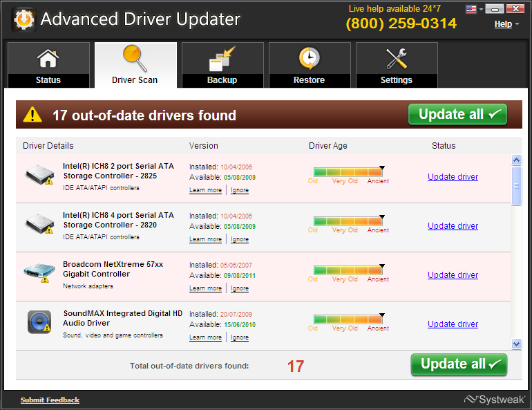Viewport: 532px width, 410px height.
Task: Ignore the ICH8 4 port controller update
Action: (x=240, y=239)
